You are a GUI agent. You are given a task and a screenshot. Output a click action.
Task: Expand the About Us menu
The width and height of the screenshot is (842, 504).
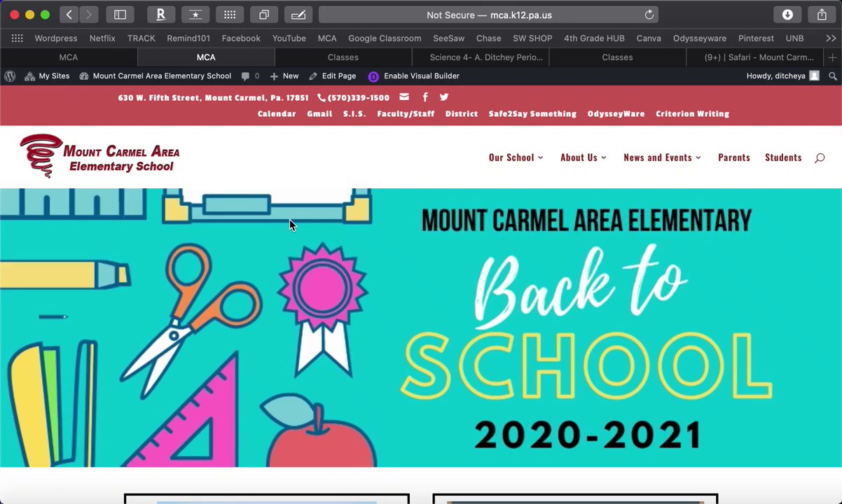click(583, 157)
